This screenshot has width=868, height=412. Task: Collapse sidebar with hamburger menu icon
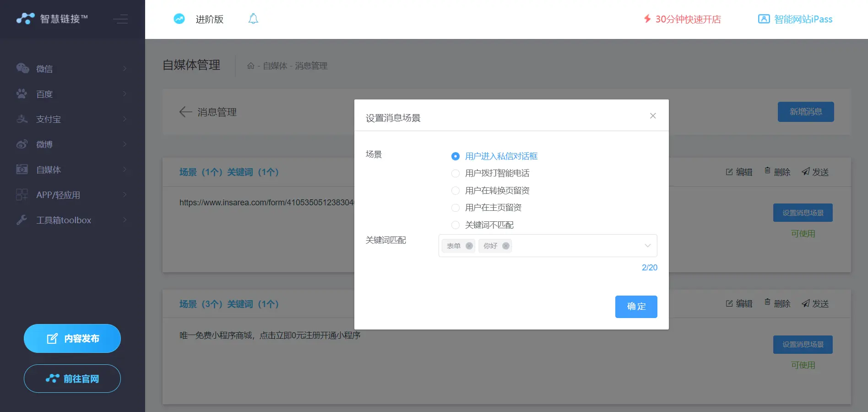pyautogui.click(x=120, y=19)
